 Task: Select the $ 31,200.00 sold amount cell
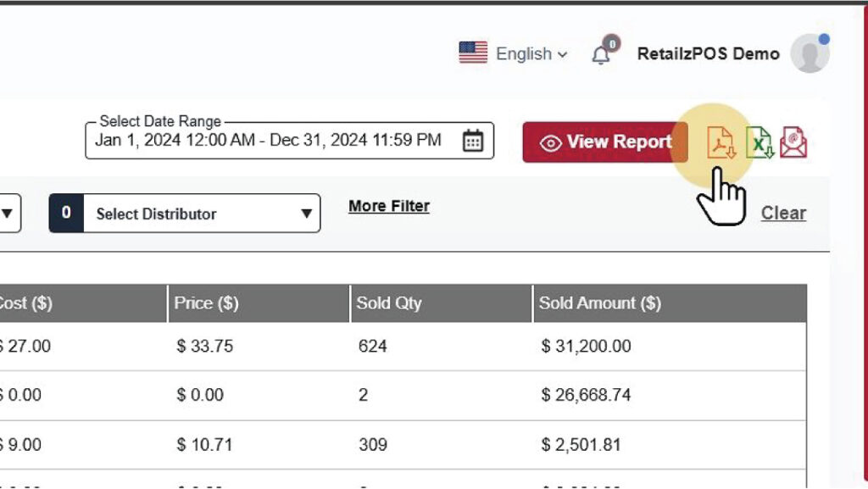pos(586,347)
